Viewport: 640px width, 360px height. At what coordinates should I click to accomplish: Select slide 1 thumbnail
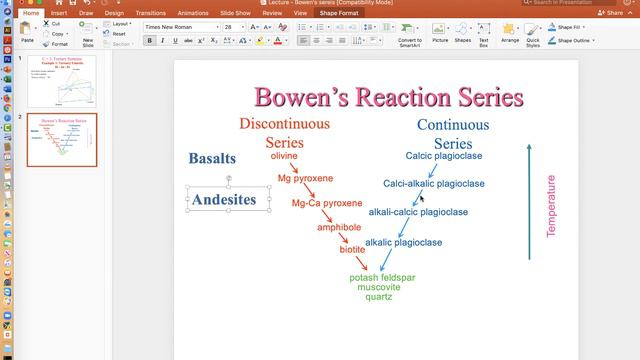(x=62, y=81)
